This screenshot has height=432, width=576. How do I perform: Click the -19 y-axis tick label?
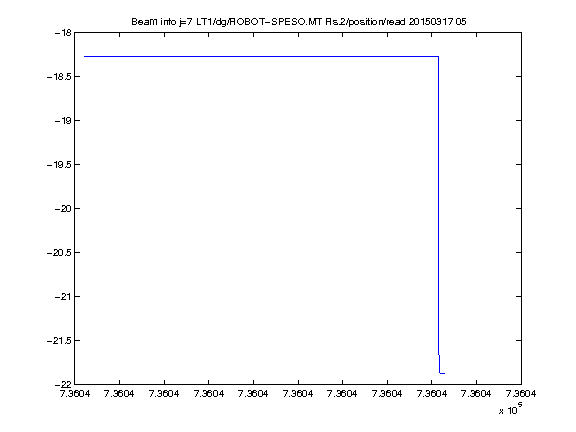(63, 120)
